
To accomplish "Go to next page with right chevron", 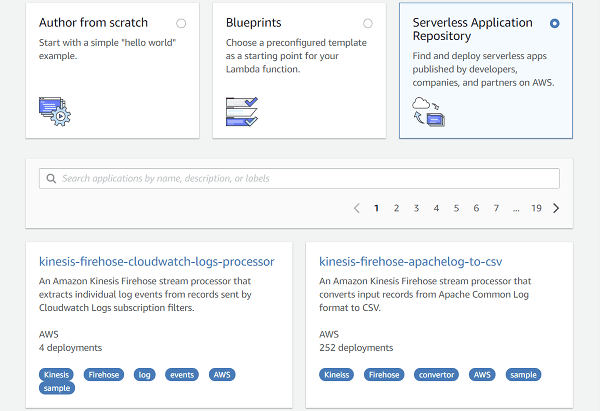I will pyautogui.click(x=556, y=208).
